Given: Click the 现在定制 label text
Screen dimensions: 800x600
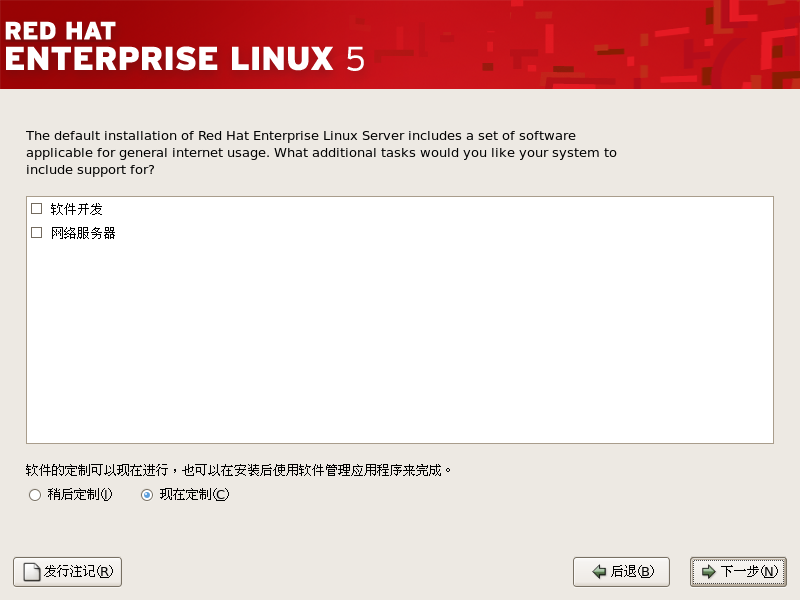Looking at the screenshot, I should point(193,494).
